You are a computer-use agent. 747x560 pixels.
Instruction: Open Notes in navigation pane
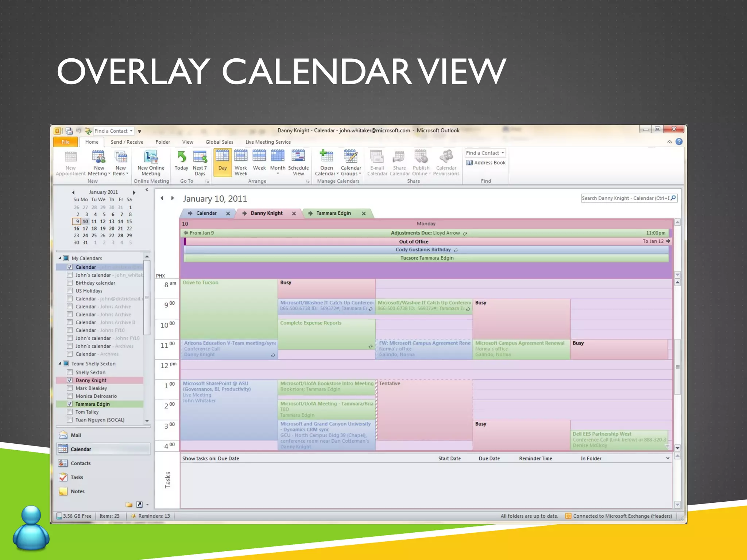(103, 491)
